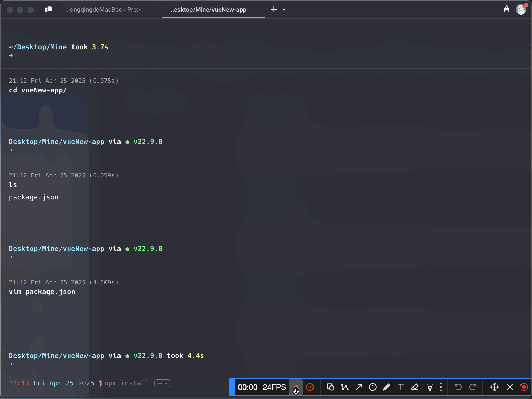Expand the new tab options chevron
The width and height of the screenshot is (532, 399).
(x=284, y=10)
